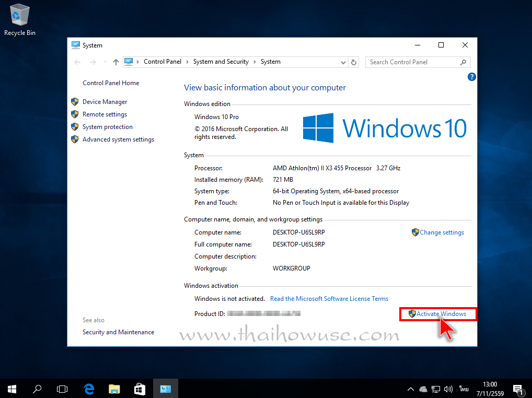This screenshot has width=532, height=398.
Task: Close the System window
Action: pos(465,45)
